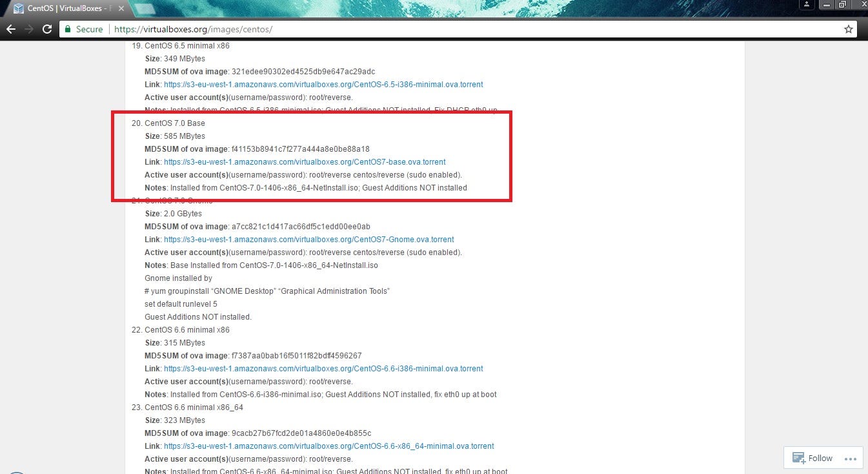Click the '349 MBytes' size text
The width and height of the screenshot is (868, 474).
pyautogui.click(x=184, y=59)
